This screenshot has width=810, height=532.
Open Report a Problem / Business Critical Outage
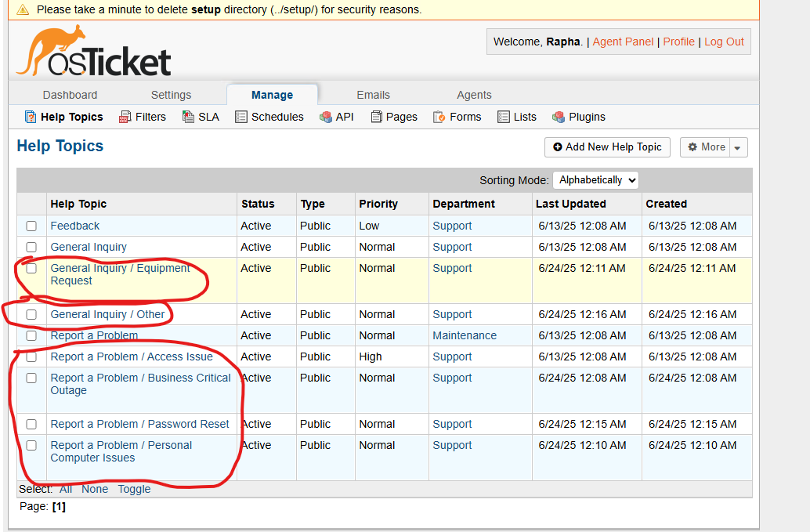pos(140,384)
